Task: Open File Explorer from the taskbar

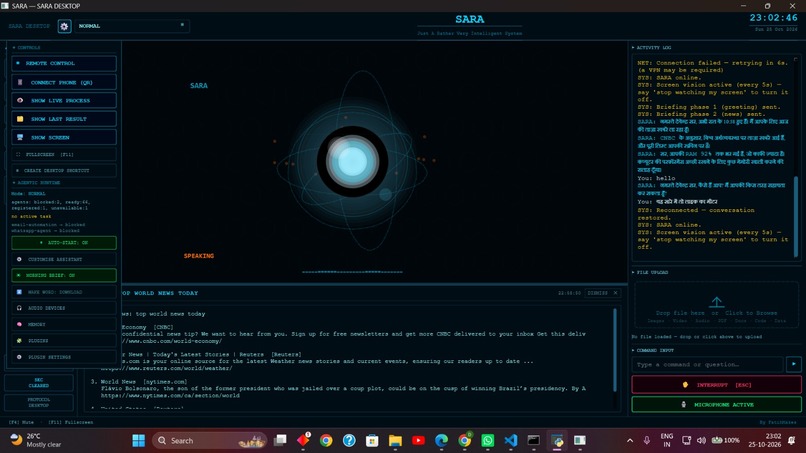Action: click(395, 441)
